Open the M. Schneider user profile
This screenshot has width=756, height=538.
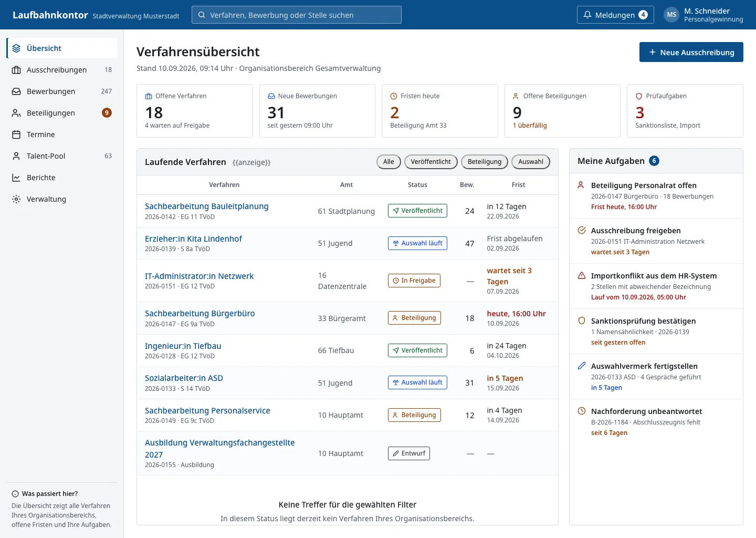pos(703,15)
